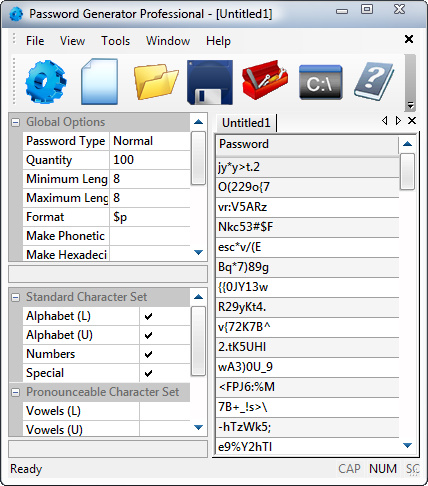Viewport: 428px width, 486px height.
Task: Click the Quantity value 100
Action: pos(150,160)
